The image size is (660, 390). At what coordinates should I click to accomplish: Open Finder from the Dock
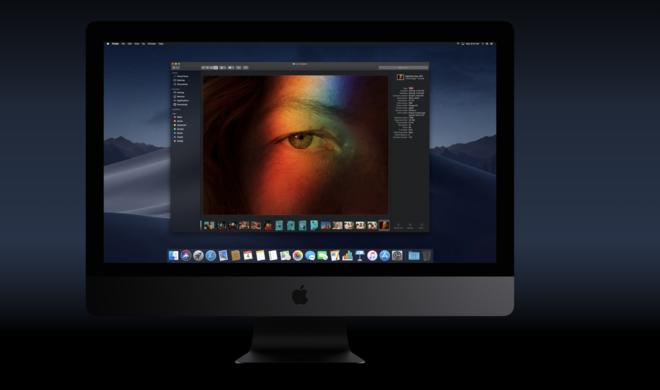point(173,255)
